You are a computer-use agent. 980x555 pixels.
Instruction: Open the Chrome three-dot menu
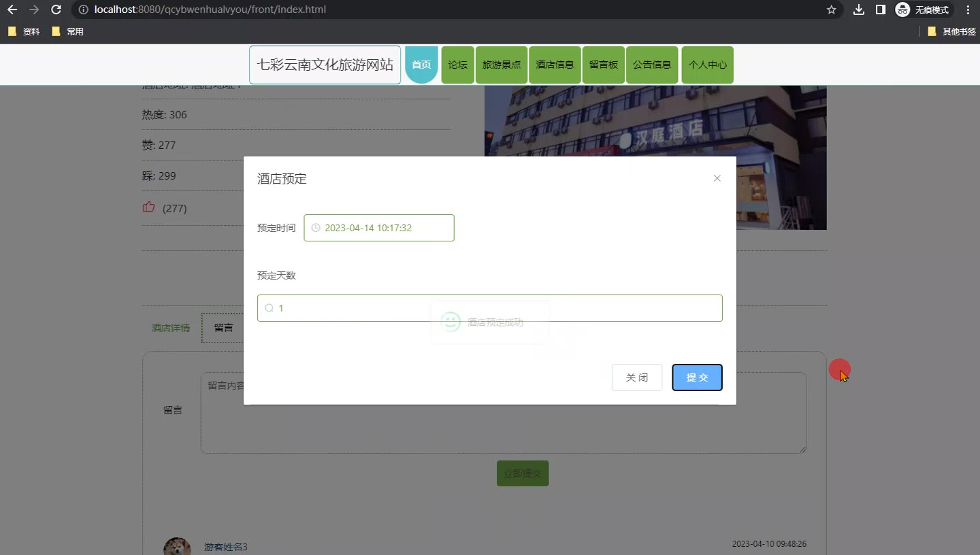pos(968,10)
